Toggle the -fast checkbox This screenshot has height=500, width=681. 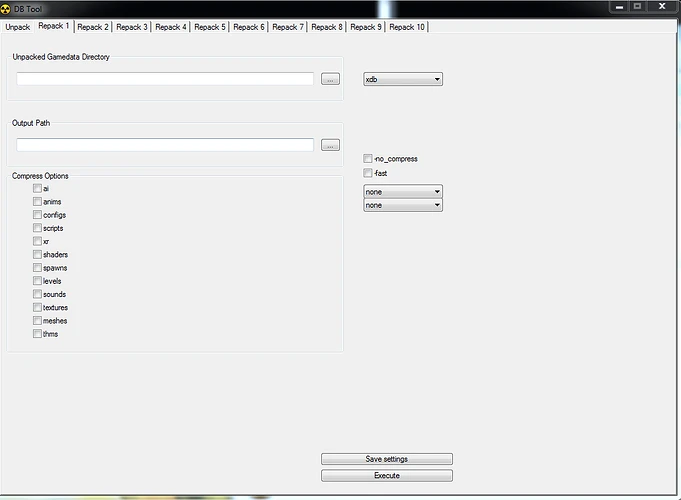pos(368,173)
